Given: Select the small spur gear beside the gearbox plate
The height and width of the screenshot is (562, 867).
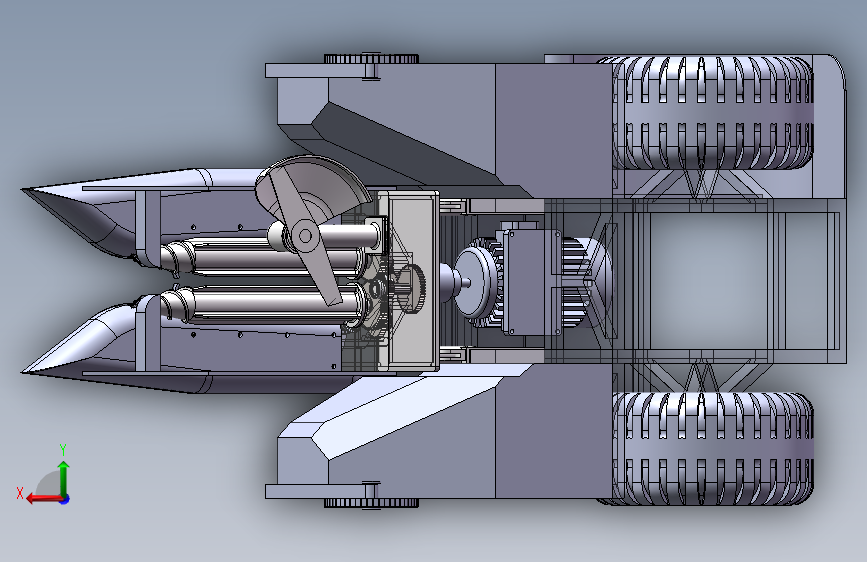Looking at the screenshot, I should tap(411, 289).
